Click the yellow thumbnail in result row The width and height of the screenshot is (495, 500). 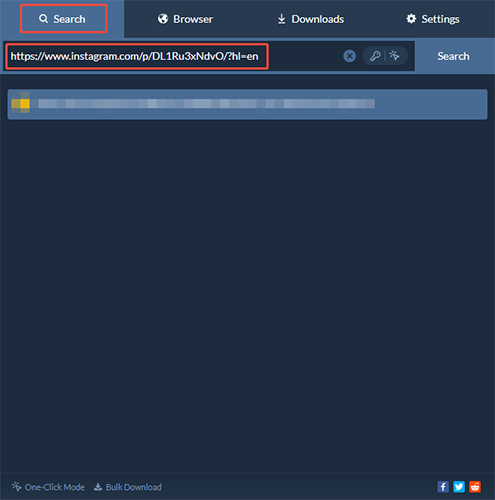click(x=20, y=104)
